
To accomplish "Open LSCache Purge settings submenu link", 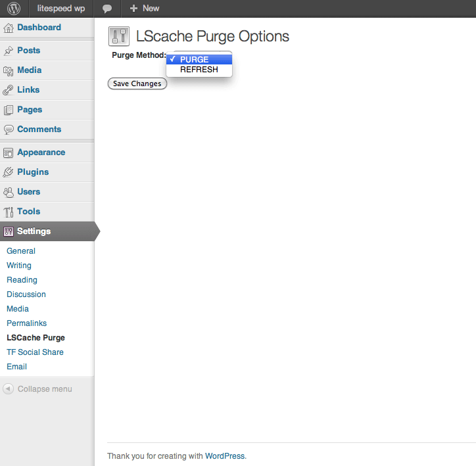I will (x=36, y=338).
